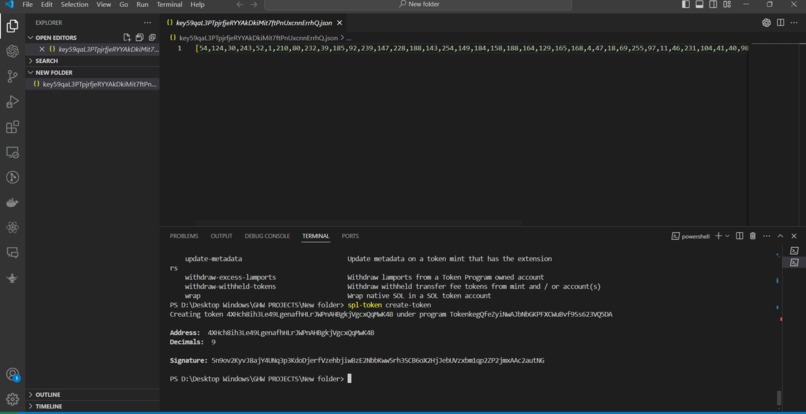Image resolution: width=806 pixels, height=414 pixels.
Task: Click line 1 array content in editor
Action: coord(471,48)
